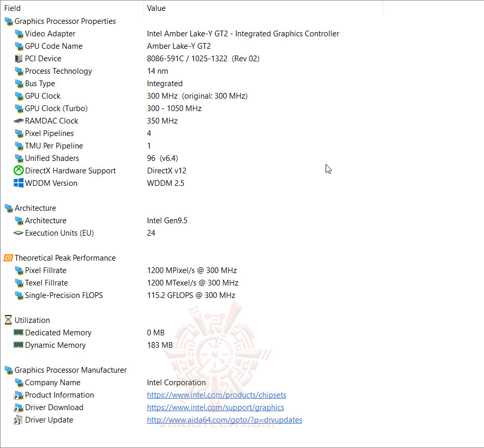484x448 pixels.
Task: Click the Bus Type icon
Action: coord(19,84)
